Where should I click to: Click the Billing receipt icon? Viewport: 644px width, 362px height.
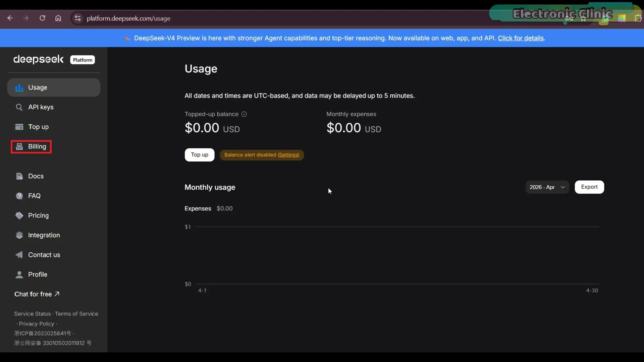click(x=19, y=146)
